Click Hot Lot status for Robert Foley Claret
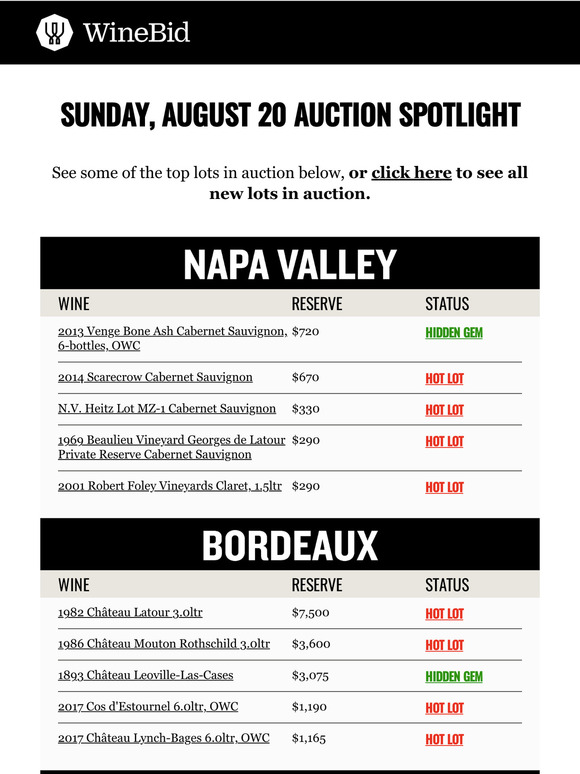This screenshot has height=774, width=580. pos(444,488)
